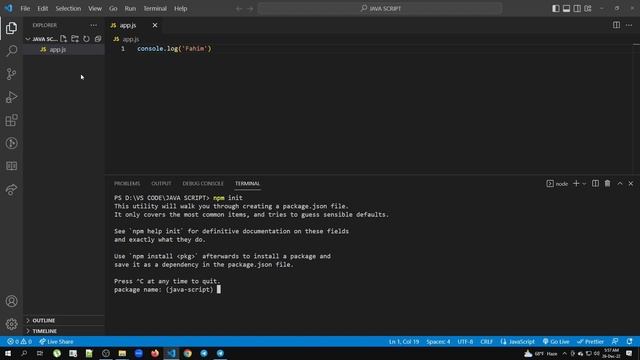Switch to the PROBLEMS panel tab
The width and height of the screenshot is (640, 360).
(127, 184)
